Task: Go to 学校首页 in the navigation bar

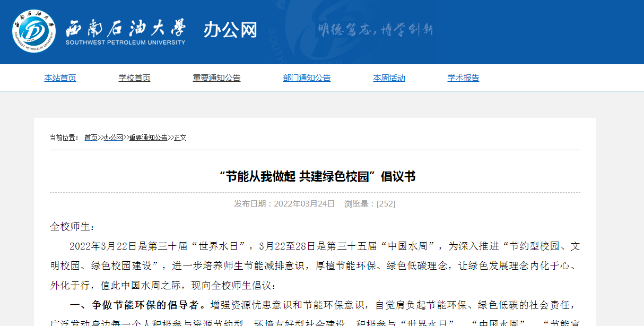Action: pos(134,78)
